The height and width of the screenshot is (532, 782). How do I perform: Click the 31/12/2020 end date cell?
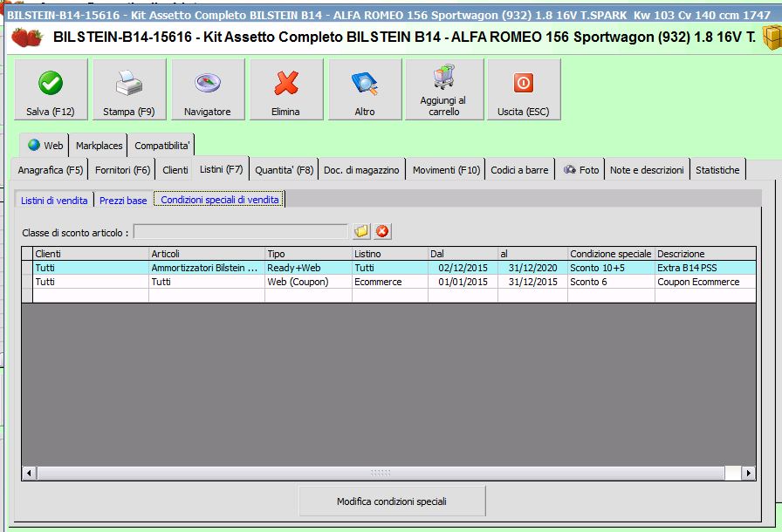coord(532,268)
